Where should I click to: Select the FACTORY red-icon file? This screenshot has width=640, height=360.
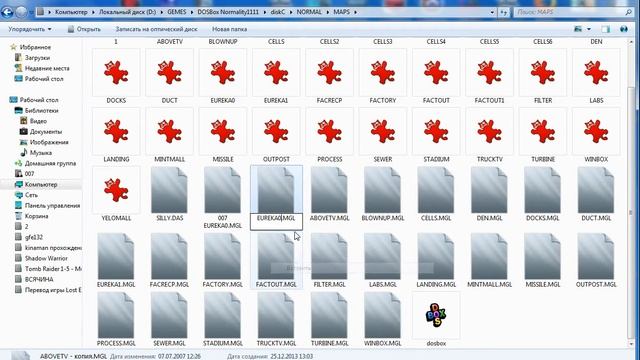pos(383,77)
